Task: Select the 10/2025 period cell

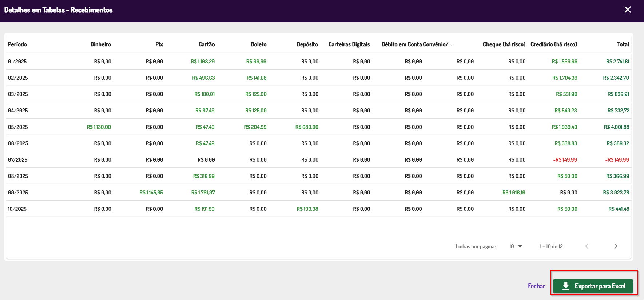Action: [17, 209]
